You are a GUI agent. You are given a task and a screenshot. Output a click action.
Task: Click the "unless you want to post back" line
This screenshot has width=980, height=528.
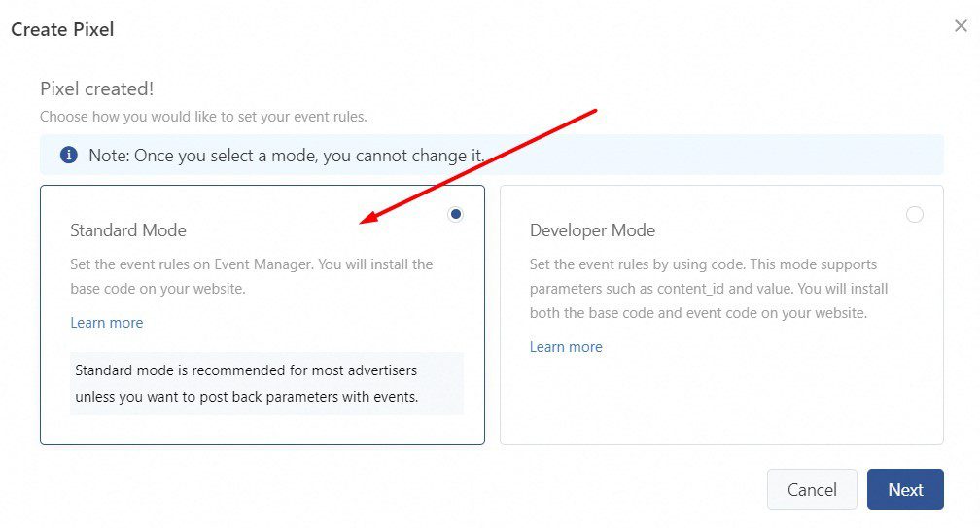click(x=246, y=397)
